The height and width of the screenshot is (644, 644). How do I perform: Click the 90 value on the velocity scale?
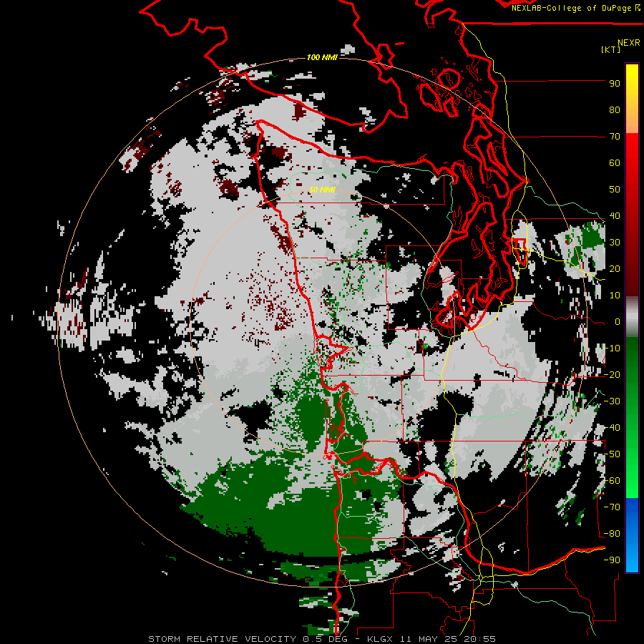click(x=615, y=84)
